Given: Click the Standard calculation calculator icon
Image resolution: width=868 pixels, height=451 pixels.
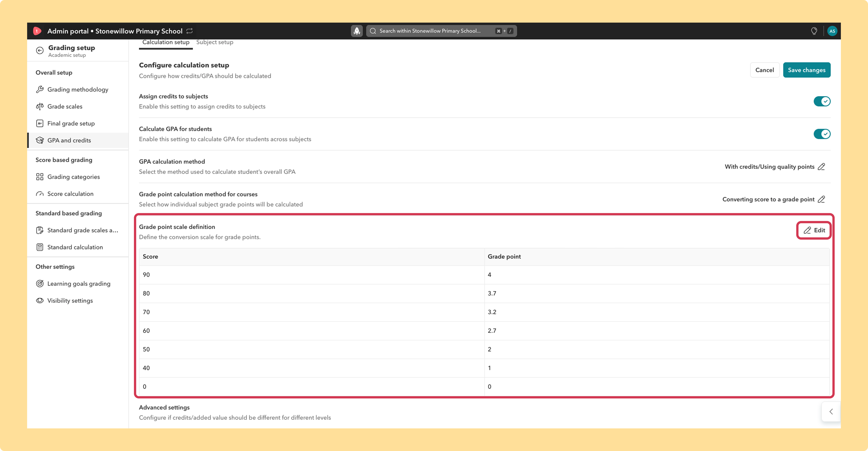Looking at the screenshot, I should click(40, 247).
